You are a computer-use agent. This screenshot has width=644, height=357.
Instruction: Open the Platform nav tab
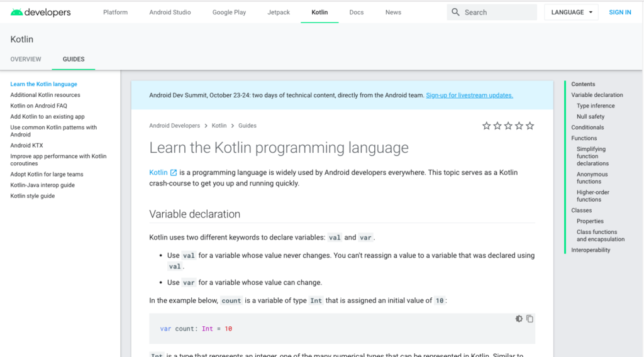(x=116, y=13)
